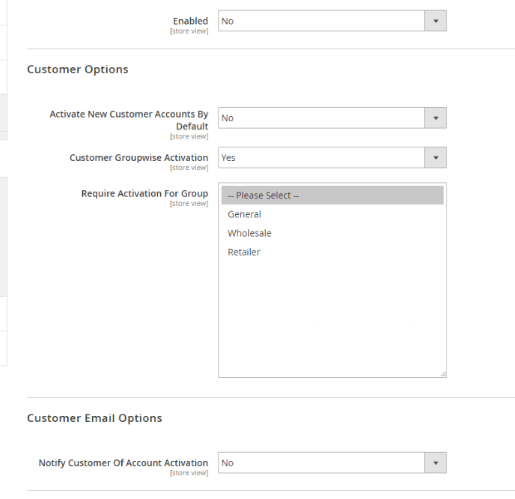This screenshot has height=499, width=515.
Task: Select the '-- Please Select --' list option
Action: (332, 195)
